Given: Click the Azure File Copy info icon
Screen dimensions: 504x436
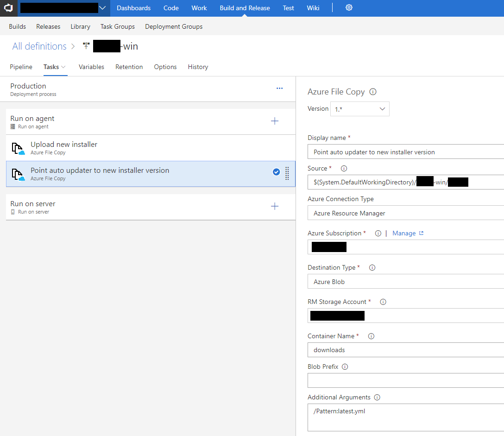Looking at the screenshot, I should (373, 92).
